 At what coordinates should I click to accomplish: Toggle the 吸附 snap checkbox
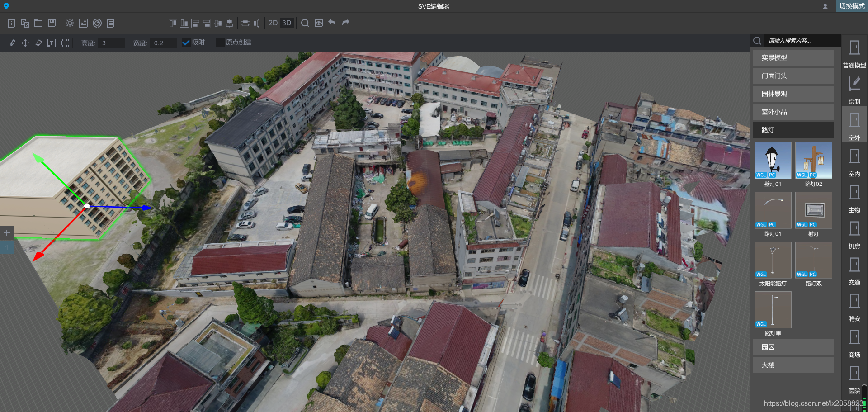pos(186,43)
